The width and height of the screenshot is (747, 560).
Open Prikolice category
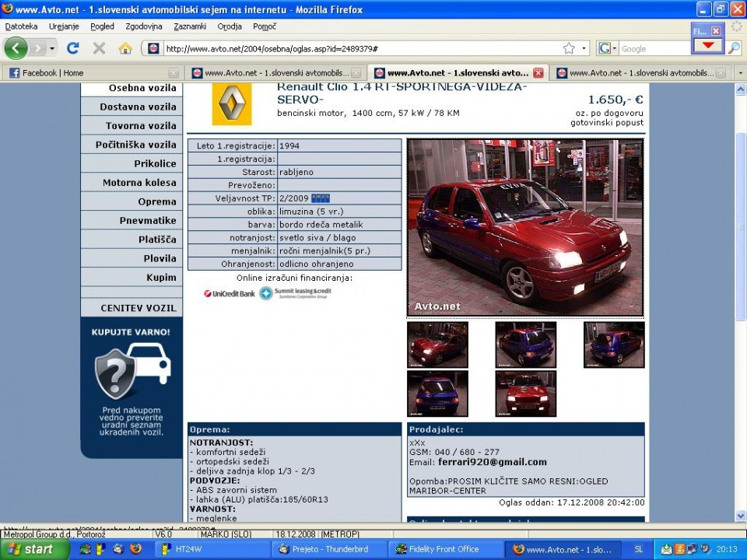point(132,163)
